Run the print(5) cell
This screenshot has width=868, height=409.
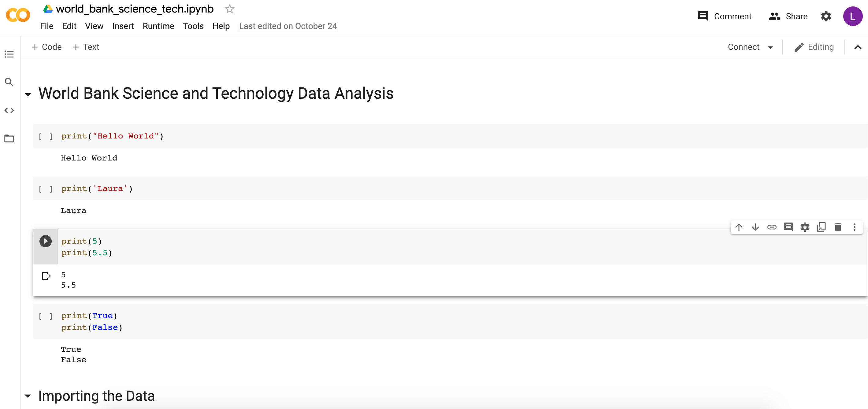[46, 241]
